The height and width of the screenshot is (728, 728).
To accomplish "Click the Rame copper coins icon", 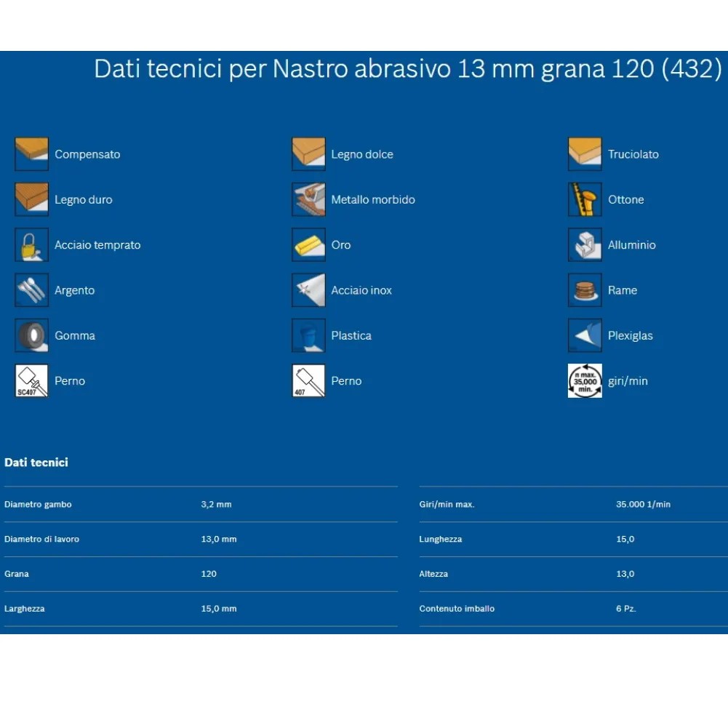I will tap(585, 290).
